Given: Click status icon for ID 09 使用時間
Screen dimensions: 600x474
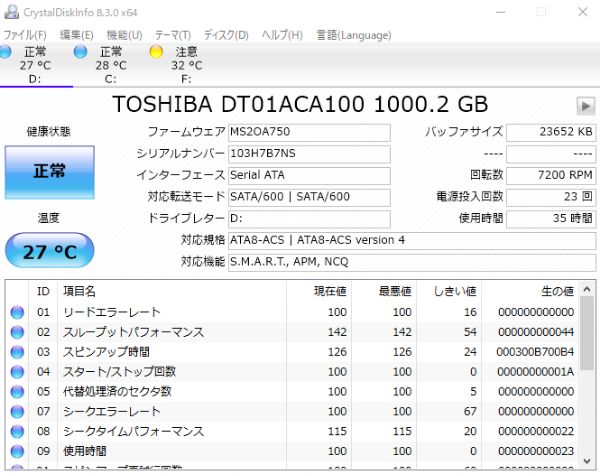Looking at the screenshot, I should pos(17,452).
